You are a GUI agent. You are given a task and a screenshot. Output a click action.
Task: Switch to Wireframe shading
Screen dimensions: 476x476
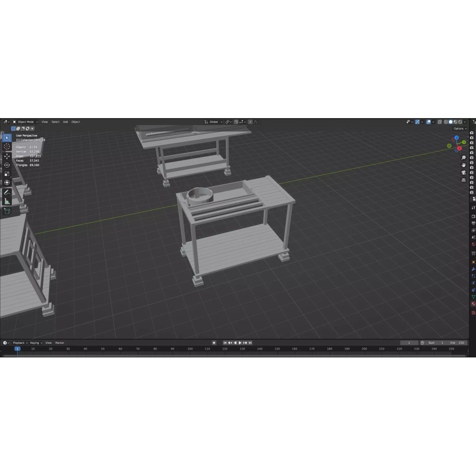(446, 122)
